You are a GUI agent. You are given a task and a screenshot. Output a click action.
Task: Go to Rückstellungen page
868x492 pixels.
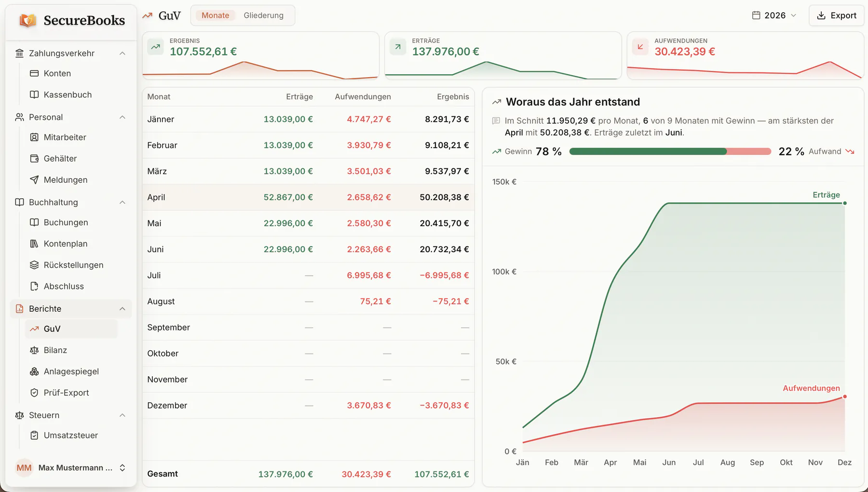coord(71,265)
